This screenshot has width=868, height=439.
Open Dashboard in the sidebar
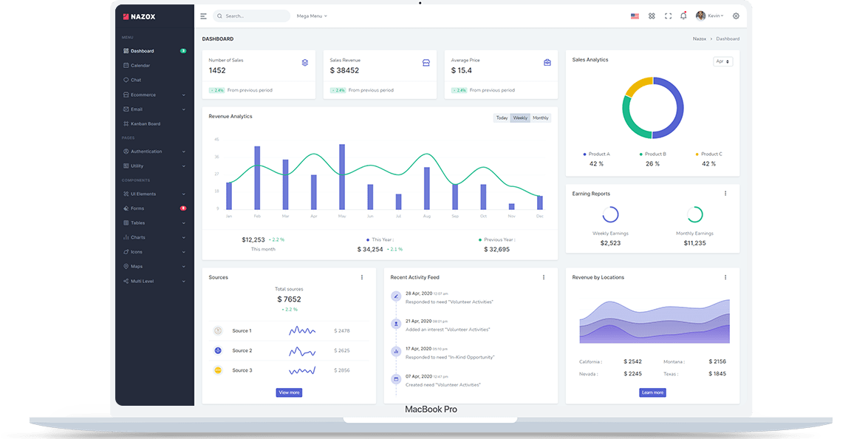pyautogui.click(x=154, y=51)
